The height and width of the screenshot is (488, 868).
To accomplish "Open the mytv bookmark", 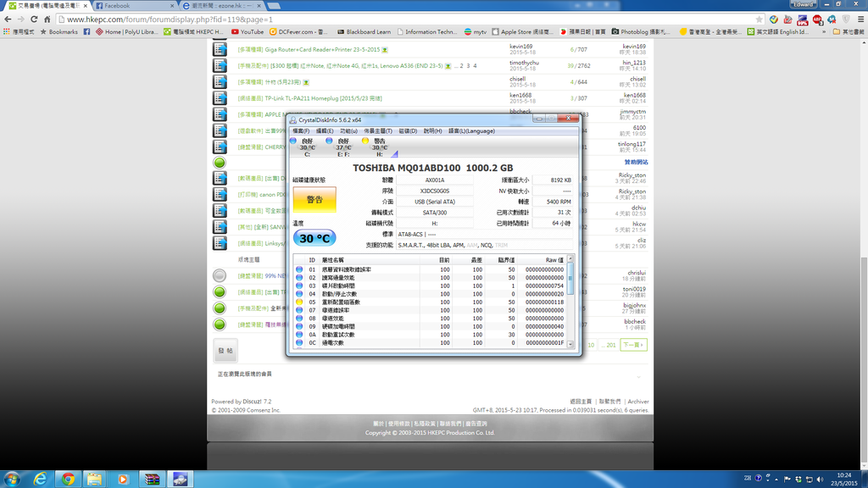I will [x=475, y=32].
